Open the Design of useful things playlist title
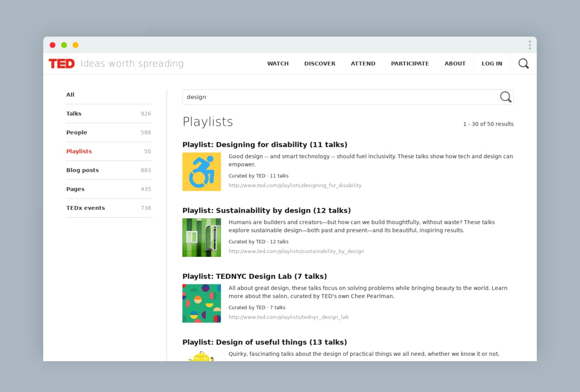The height and width of the screenshot is (392, 580). [265, 342]
